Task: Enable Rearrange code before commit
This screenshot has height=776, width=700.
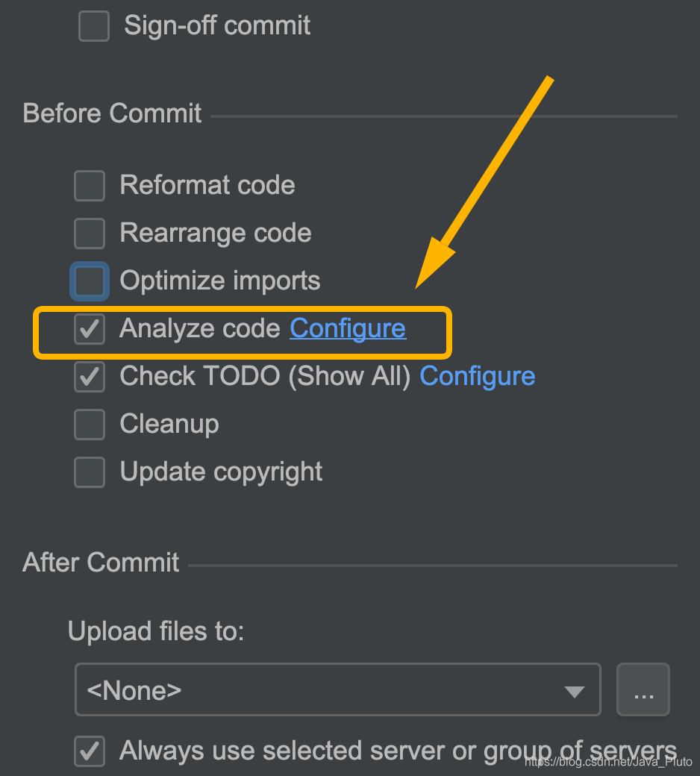Action: pos(90,234)
